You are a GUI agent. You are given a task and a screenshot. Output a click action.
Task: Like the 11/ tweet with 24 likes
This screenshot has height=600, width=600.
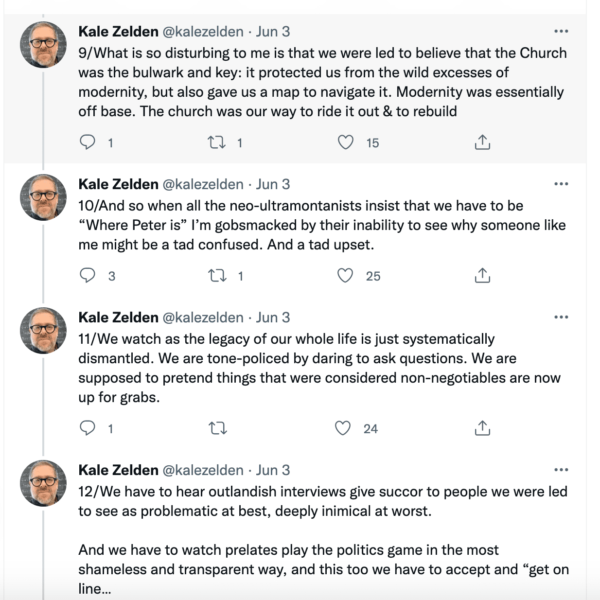pyautogui.click(x=342, y=428)
